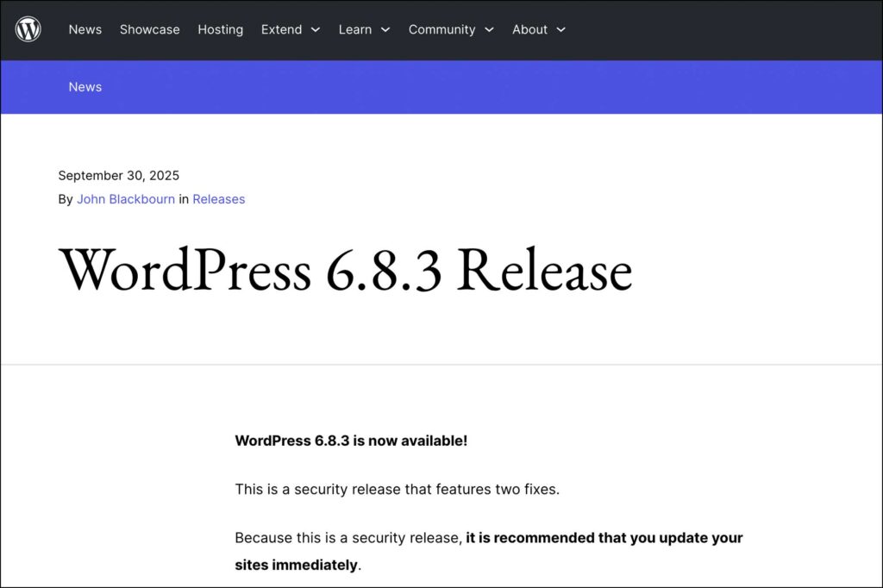The width and height of the screenshot is (883, 588).
Task: Click the bold "WordPress 6.8.3 is now available!" text
Action: tap(351, 441)
